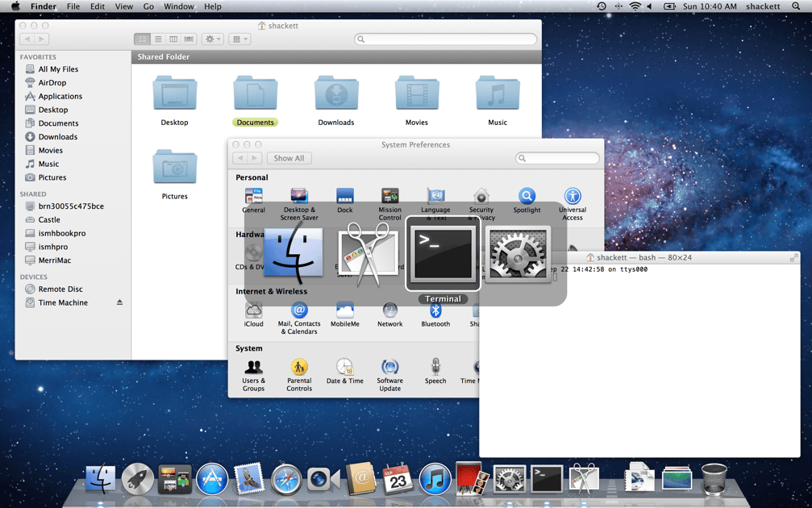Open Spotlight search in menu bar
812x508 pixels.
pyautogui.click(x=796, y=6)
